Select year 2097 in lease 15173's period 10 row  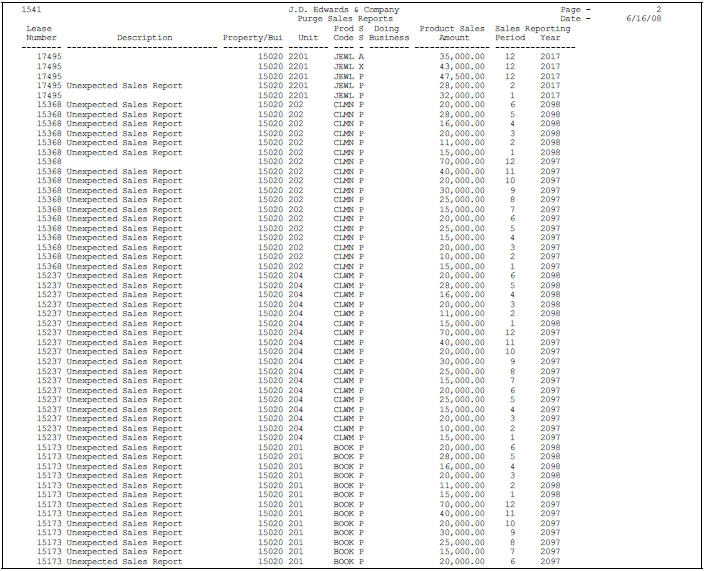point(550,523)
